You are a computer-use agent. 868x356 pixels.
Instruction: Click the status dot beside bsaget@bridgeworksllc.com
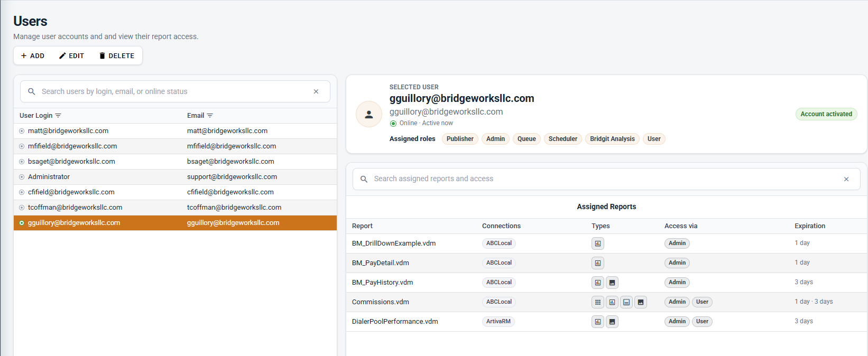[x=22, y=162]
